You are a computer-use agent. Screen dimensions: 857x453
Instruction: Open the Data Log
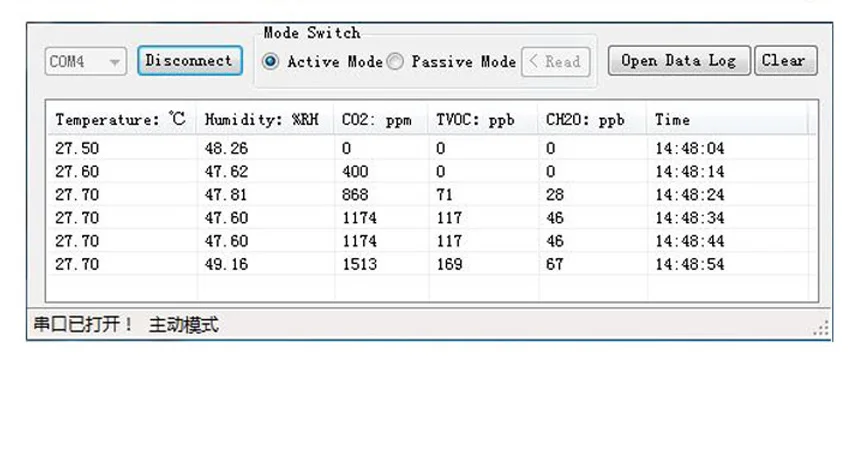click(x=679, y=61)
